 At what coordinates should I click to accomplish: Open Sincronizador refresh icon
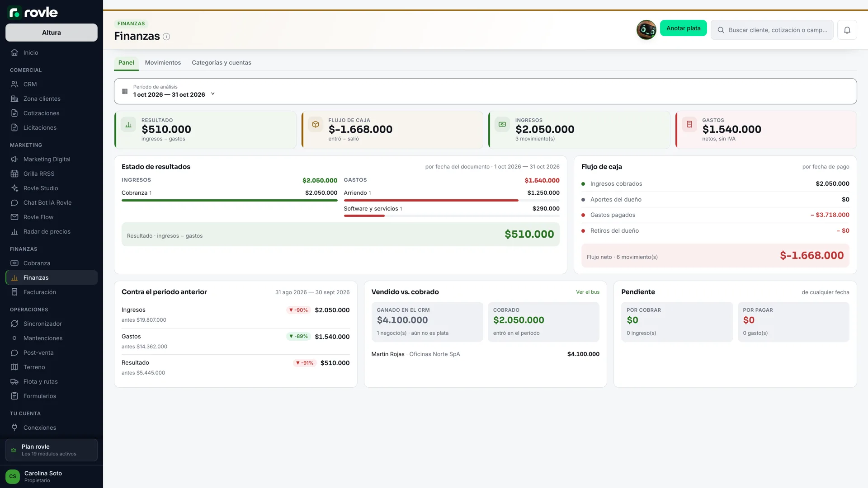tap(14, 324)
